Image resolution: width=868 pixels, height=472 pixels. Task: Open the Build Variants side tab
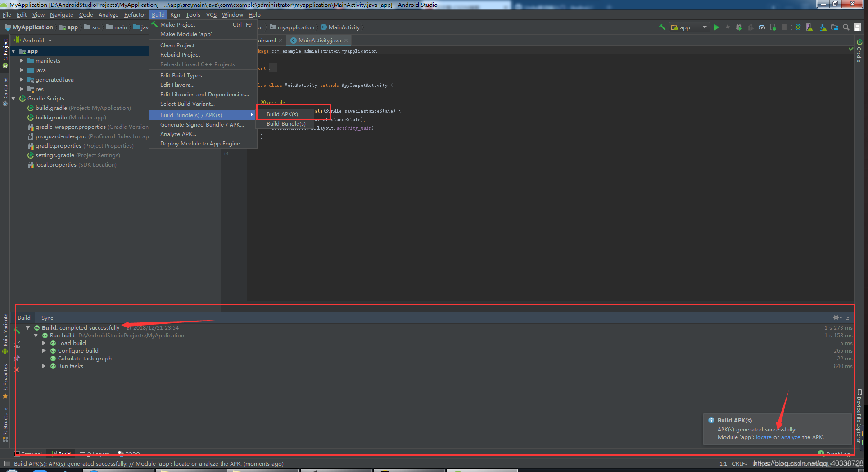(x=5, y=334)
